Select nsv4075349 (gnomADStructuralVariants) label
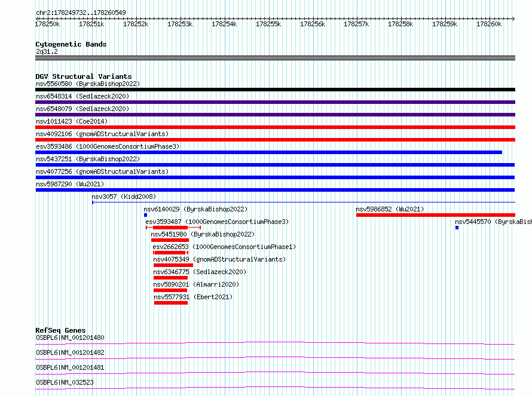 point(219,259)
